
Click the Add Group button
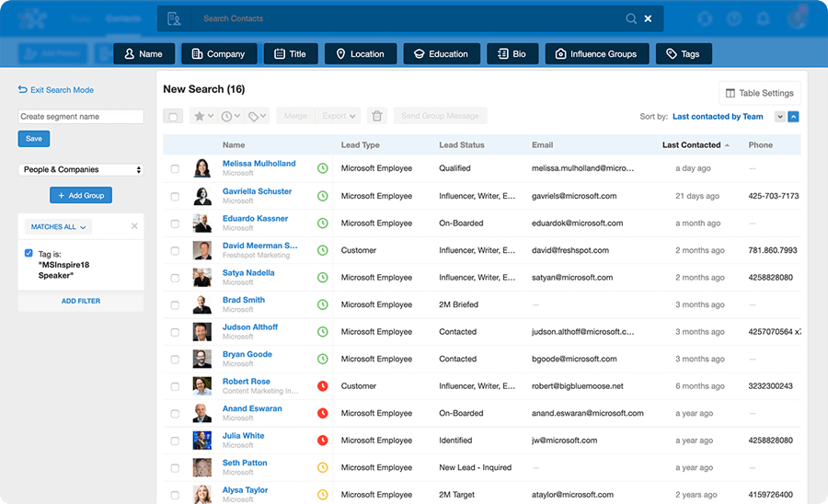pos(81,195)
